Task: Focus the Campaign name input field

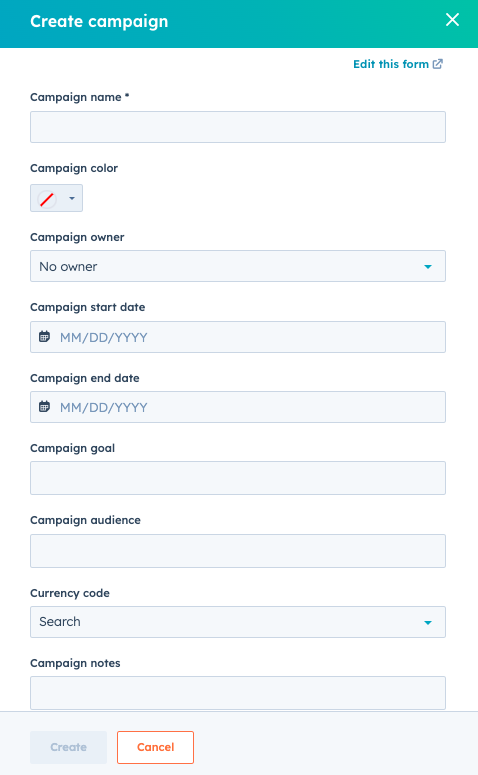Action: click(x=238, y=127)
